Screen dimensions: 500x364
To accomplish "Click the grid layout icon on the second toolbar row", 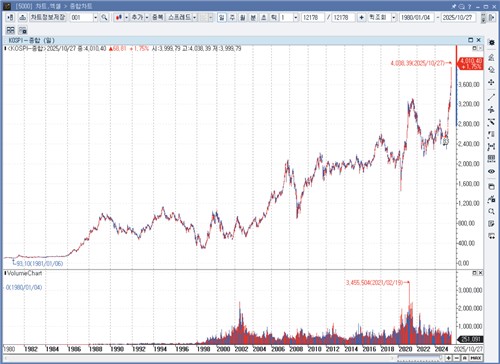I will tap(11, 30).
